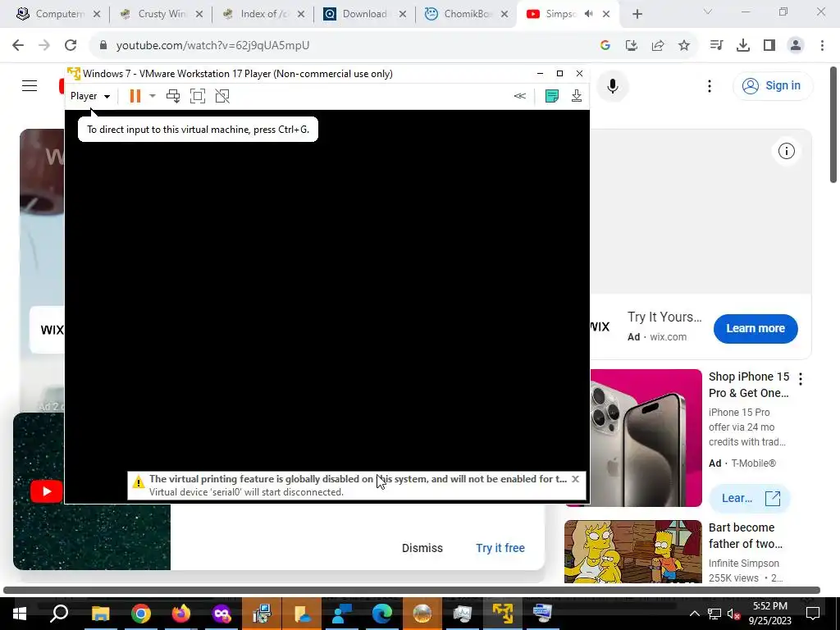Open taskbar clock showing 5:52 PM

coord(769,614)
